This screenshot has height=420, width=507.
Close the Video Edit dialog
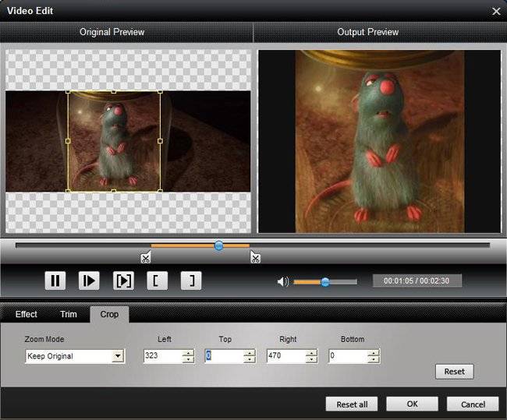coord(496,12)
